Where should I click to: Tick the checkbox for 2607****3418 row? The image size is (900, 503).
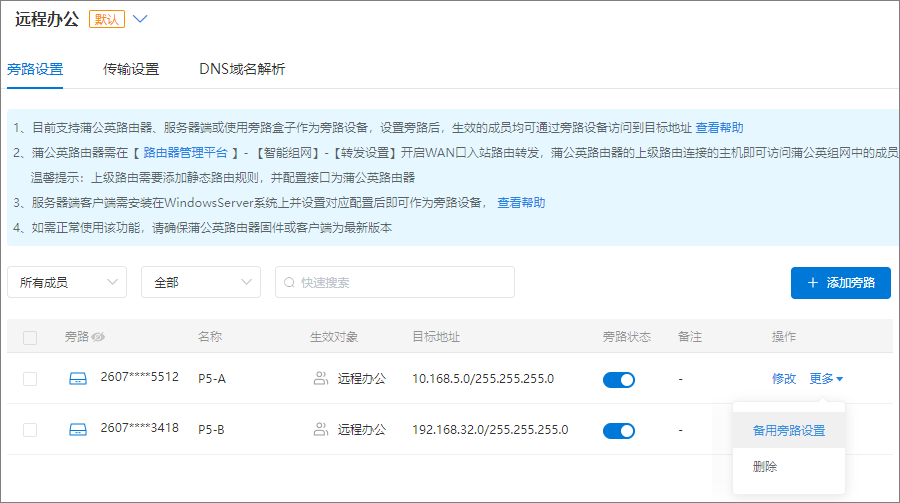[30, 430]
